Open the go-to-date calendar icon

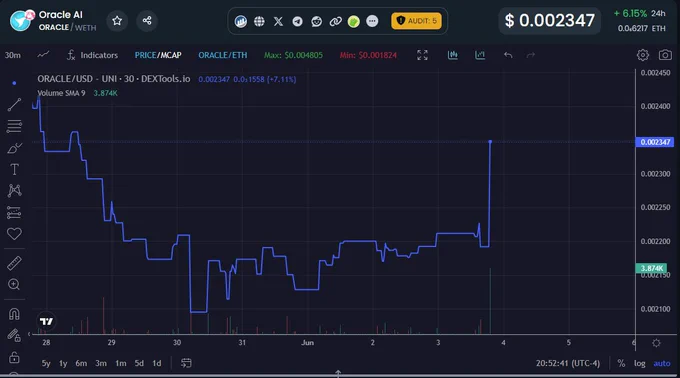(x=186, y=363)
